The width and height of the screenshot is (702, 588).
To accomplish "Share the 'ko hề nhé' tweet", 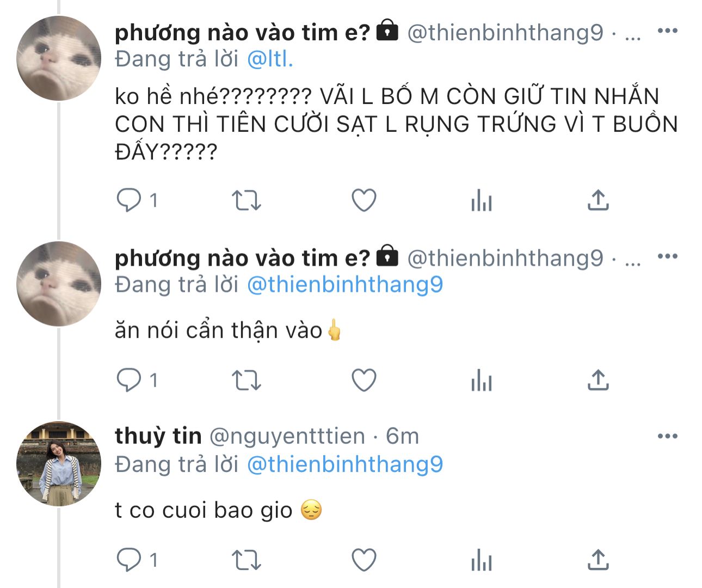I will coord(598,200).
